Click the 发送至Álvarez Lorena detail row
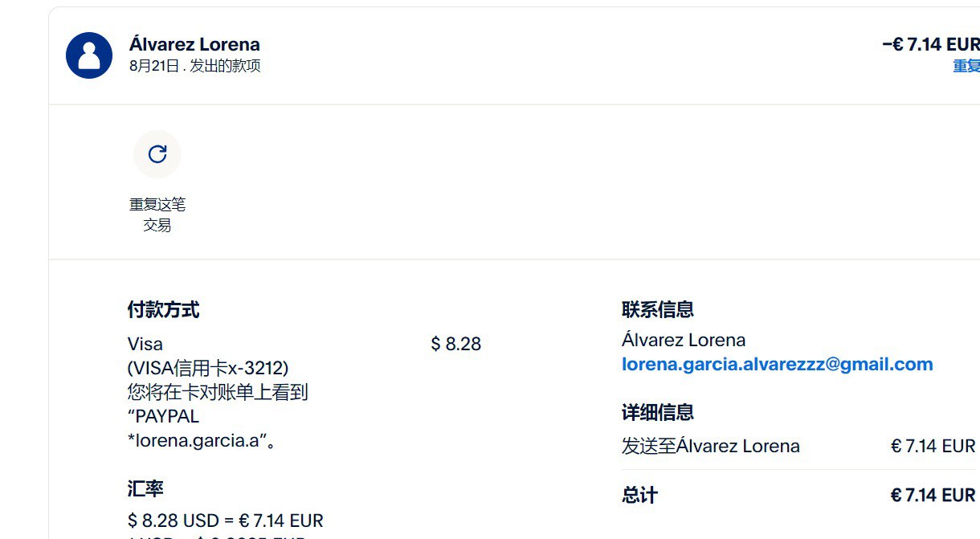This screenshot has width=980, height=539. click(x=710, y=446)
